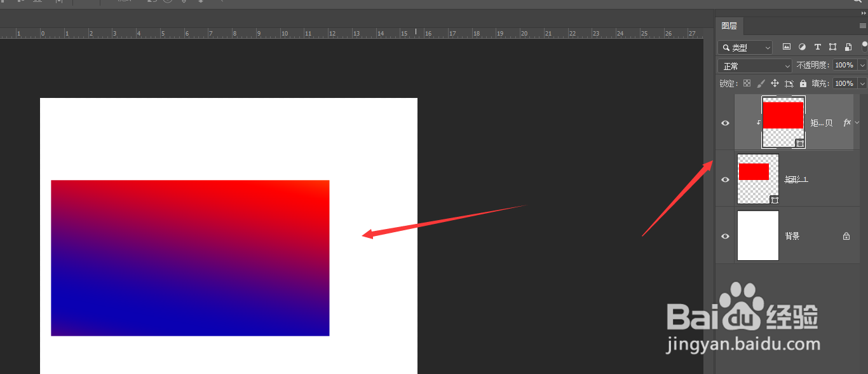868x374 pixels.
Task: Lock image pixels brush icon
Action: pos(761,83)
